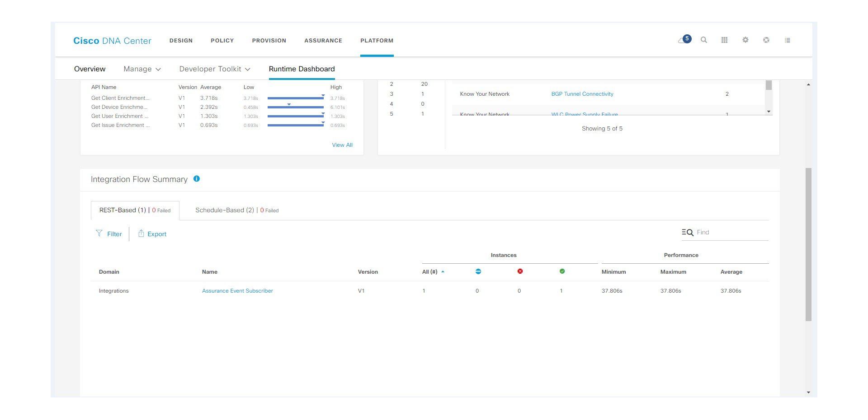Click the scroll-down arrow on the events widget
Image resolution: width=868 pixels, height=420 pixels.
(x=768, y=112)
